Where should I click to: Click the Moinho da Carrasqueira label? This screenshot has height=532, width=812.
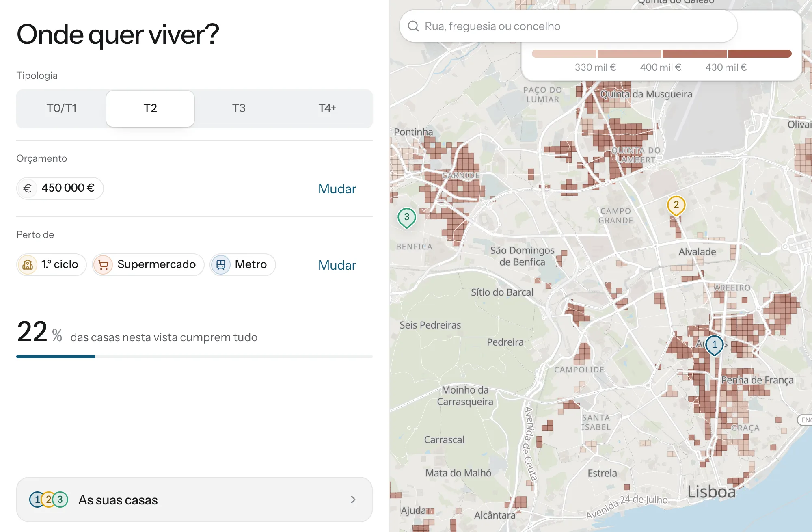(x=465, y=396)
